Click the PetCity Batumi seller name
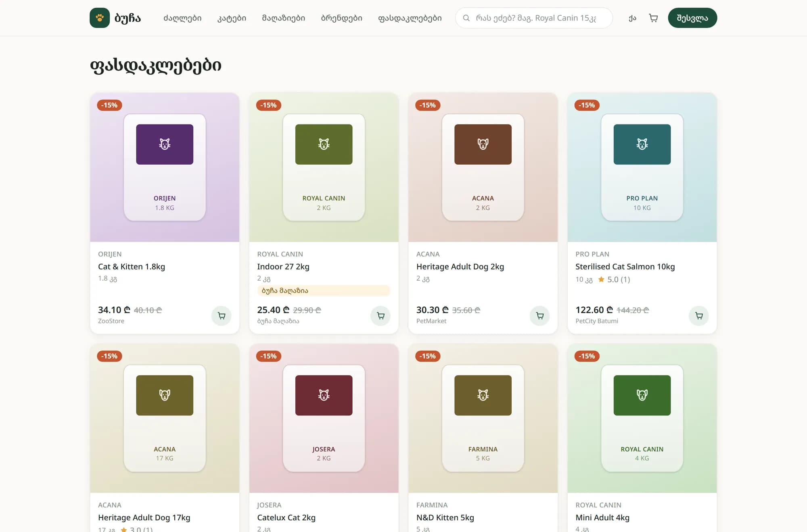The image size is (807, 532). 597,321
